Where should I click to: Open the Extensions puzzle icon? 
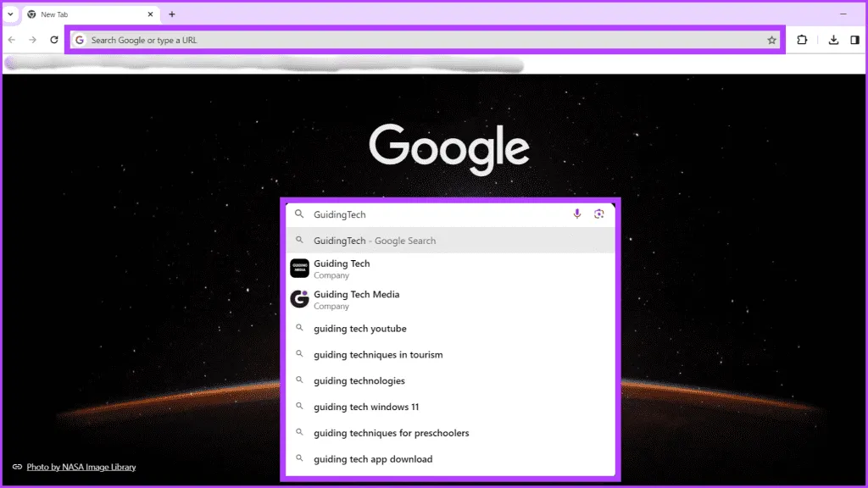tap(802, 40)
